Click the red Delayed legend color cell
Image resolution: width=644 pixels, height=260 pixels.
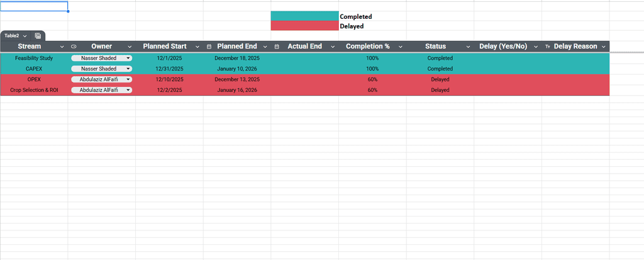coord(304,26)
